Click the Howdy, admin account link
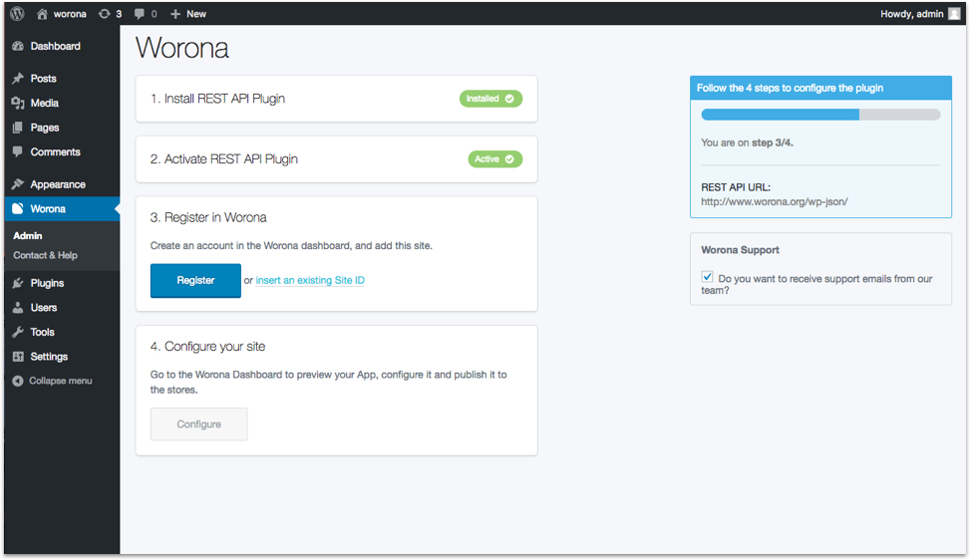The width and height of the screenshot is (970, 560). pos(912,14)
